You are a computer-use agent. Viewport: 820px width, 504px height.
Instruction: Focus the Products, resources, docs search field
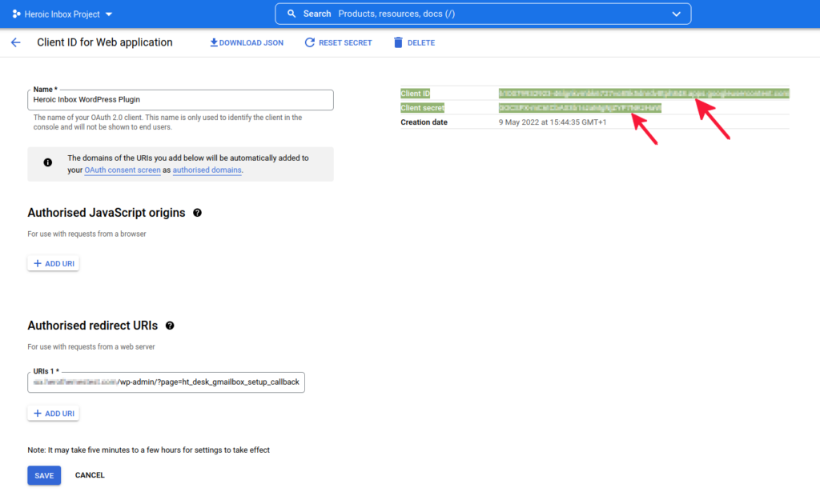tap(483, 14)
